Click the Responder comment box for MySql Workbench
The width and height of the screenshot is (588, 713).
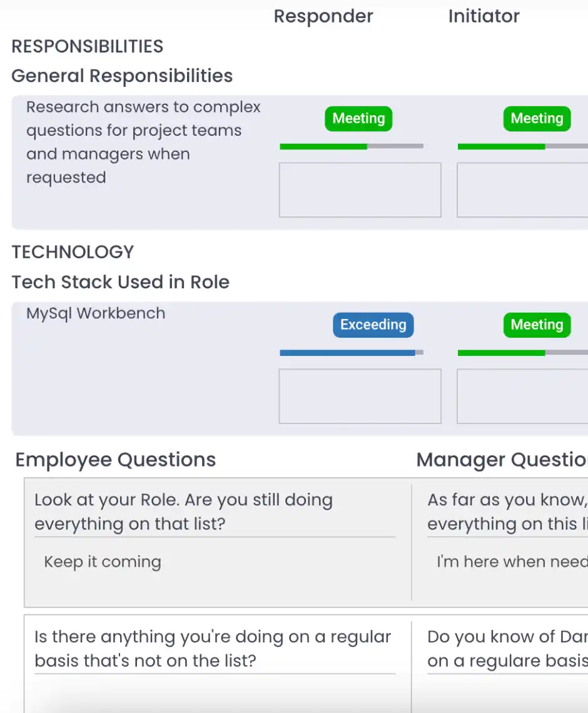tap(360, 397)
